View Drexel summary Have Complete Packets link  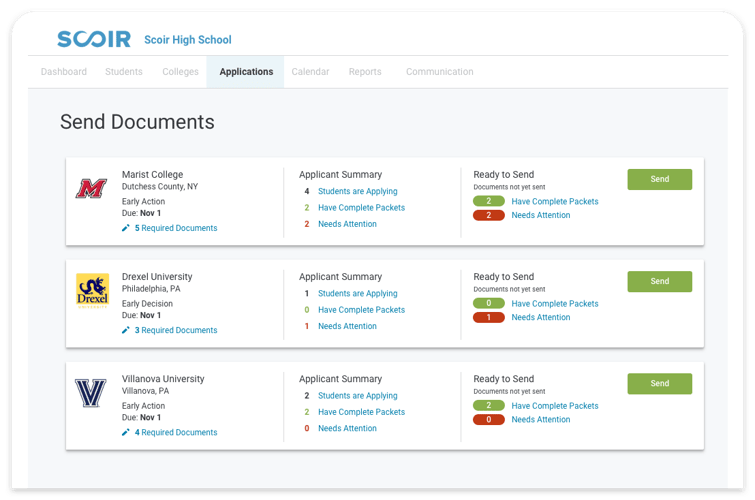[361, 310]
